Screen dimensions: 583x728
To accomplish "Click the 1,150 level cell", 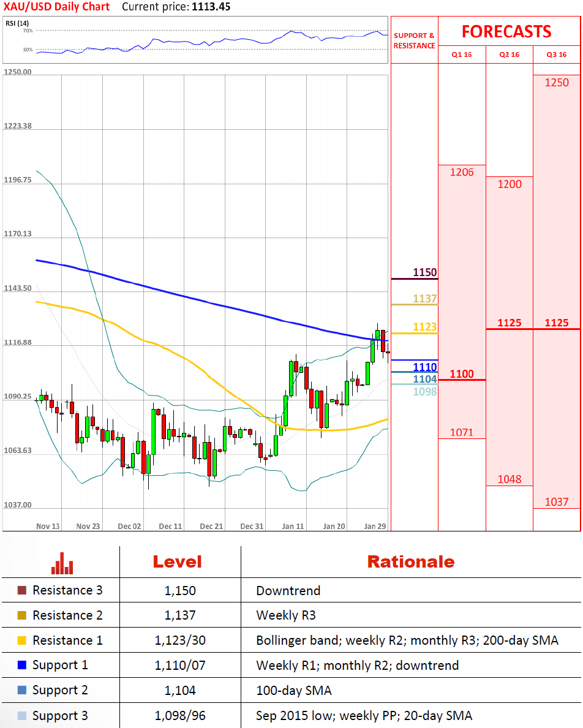I will pyautogui.click(x=180, y=591).
